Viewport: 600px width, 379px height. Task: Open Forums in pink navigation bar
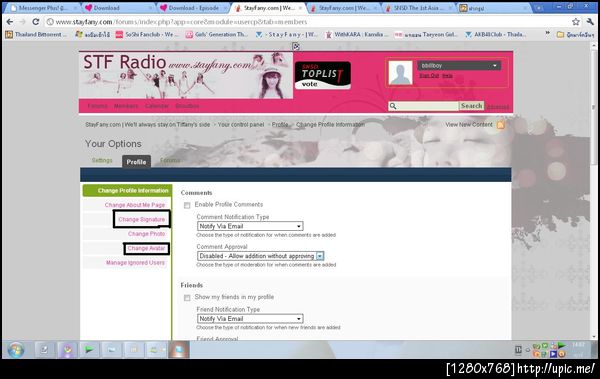click(x=97, y=106)
